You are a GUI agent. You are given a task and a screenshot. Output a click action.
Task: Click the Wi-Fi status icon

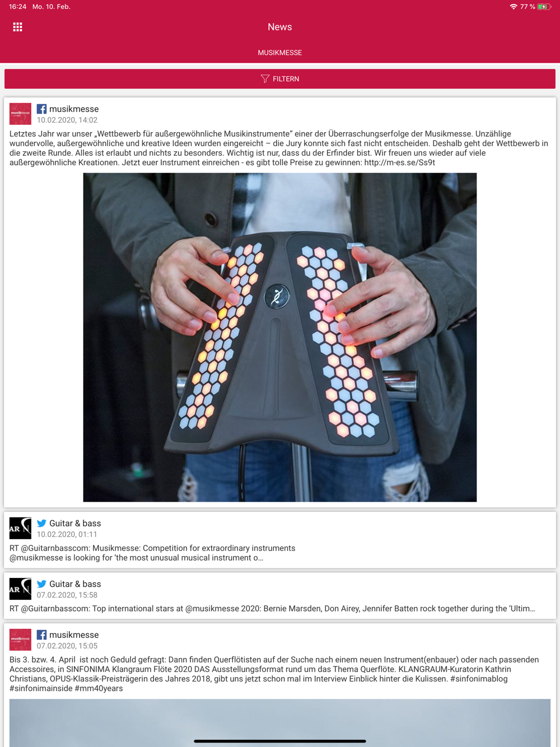(x=513, y=7)
